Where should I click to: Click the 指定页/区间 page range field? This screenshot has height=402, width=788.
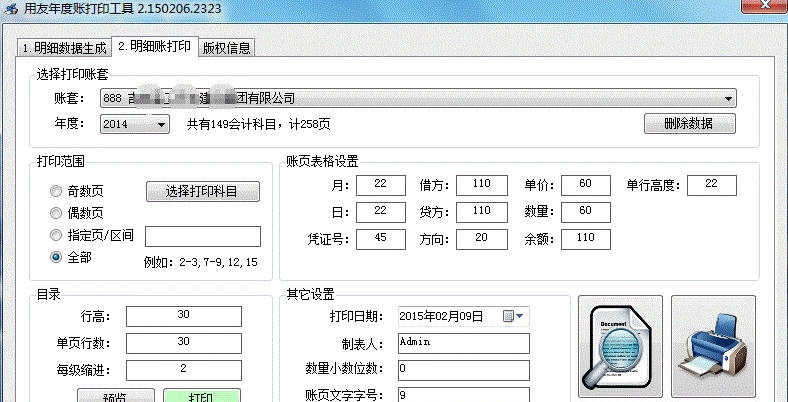point(203,236)
